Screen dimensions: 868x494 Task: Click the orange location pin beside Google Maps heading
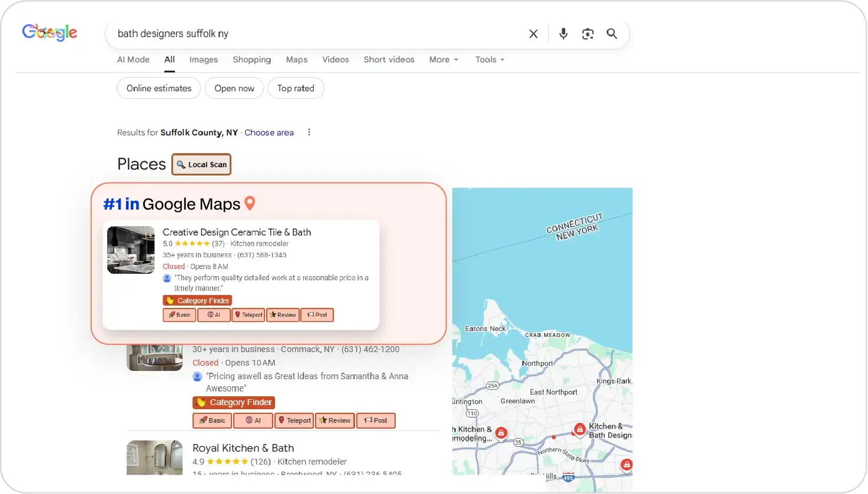pos(250,203)
